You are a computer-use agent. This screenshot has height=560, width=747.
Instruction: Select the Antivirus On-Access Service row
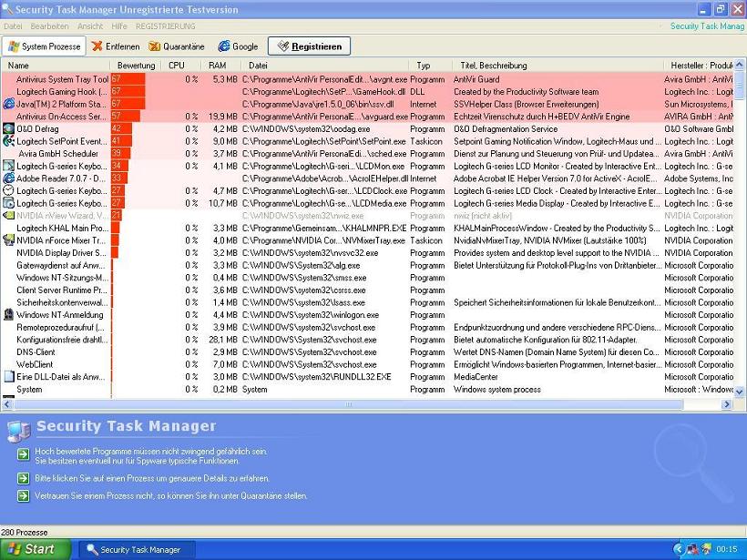click(x=367, y=117)
